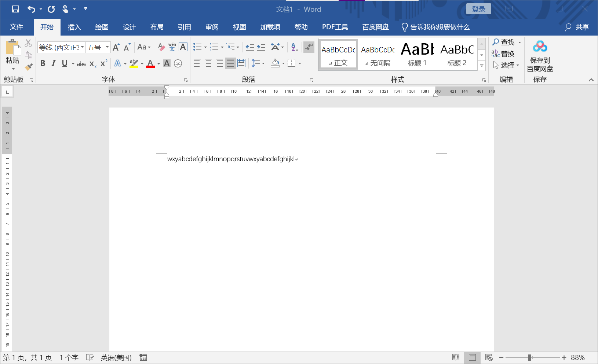Click the 共享 share button
Viewport: 598px width, 364px height.
[x=577, y=27]
